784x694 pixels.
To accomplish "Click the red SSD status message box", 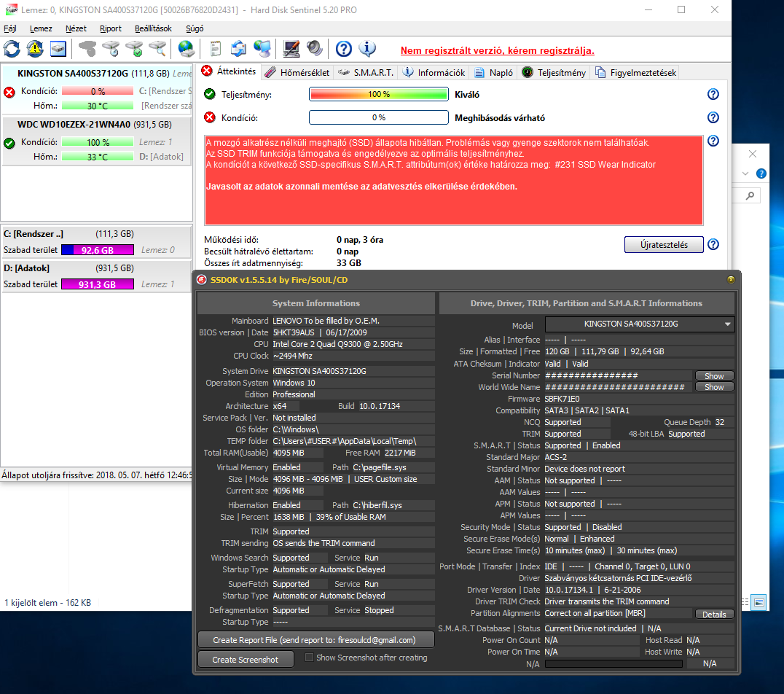I will (453, 180).
